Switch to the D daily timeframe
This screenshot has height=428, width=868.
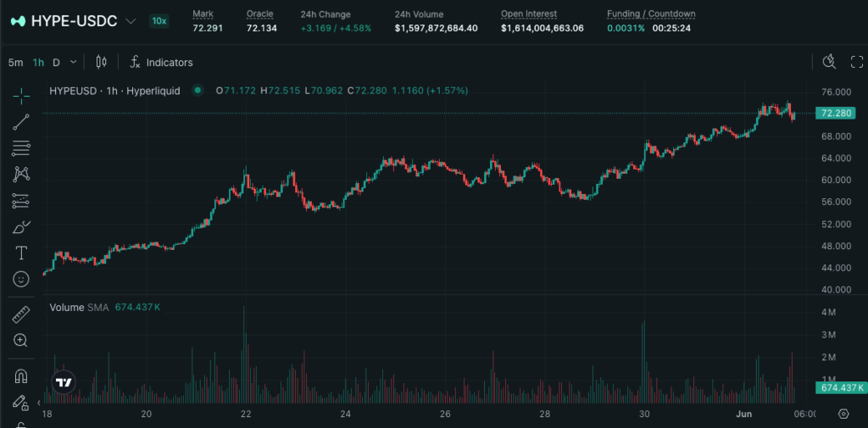[56, 63]
